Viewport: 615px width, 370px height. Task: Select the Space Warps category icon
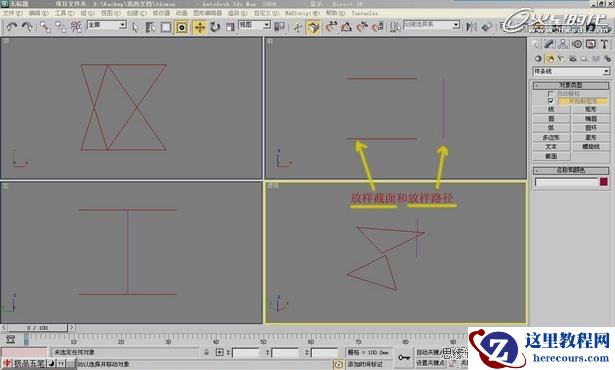(596, 59)
